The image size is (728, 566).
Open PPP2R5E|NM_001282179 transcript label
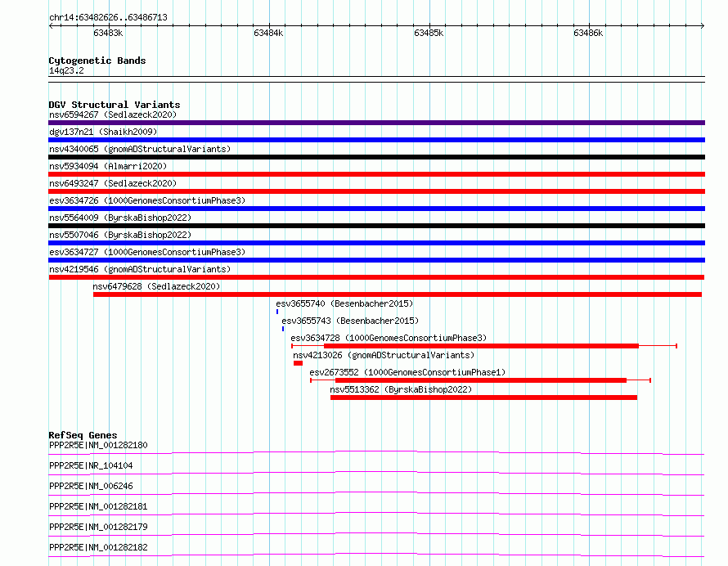click(x=98, y=527)
